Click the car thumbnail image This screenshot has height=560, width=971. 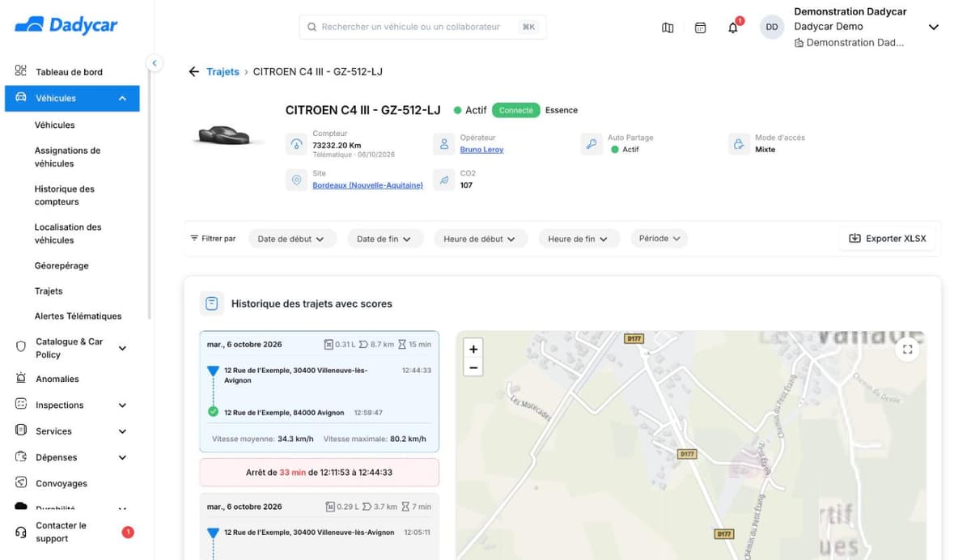(230, 136)
